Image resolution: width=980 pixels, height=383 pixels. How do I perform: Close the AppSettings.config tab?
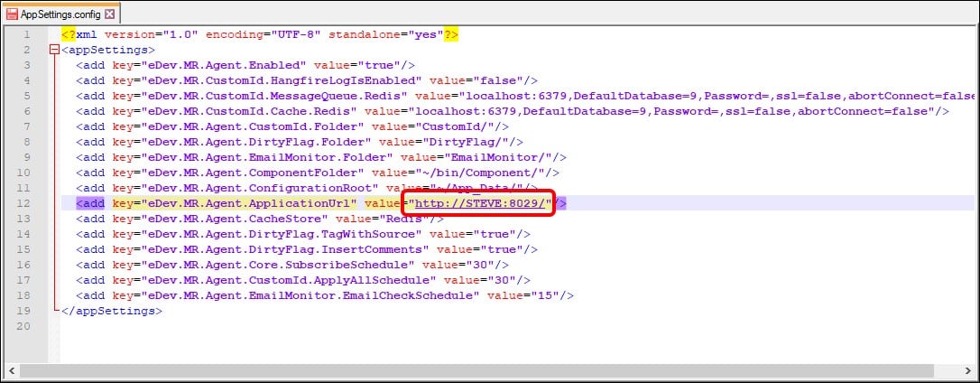click(110, 14)
